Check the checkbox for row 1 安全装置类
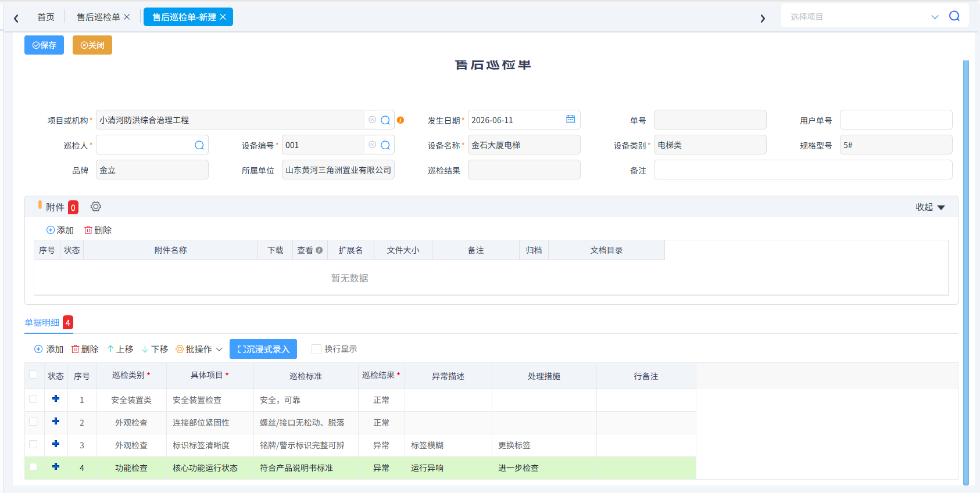 pyautogui.click(x=33, y=399)
